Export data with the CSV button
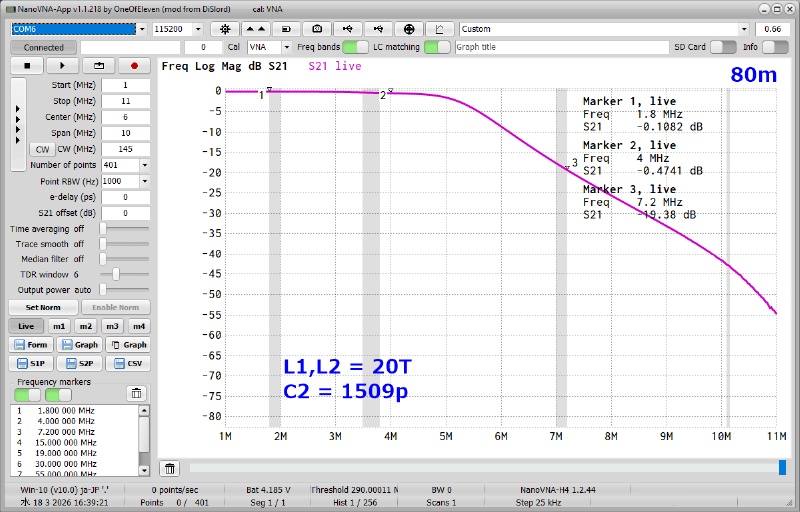The image size is (800, 512). pos(129,363)
